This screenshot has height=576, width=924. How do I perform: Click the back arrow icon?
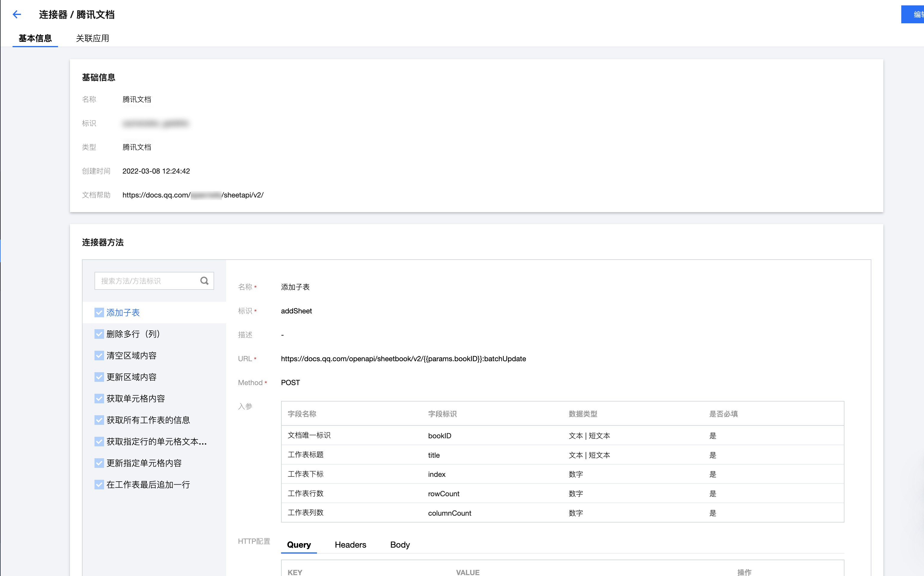click(17, 14)
